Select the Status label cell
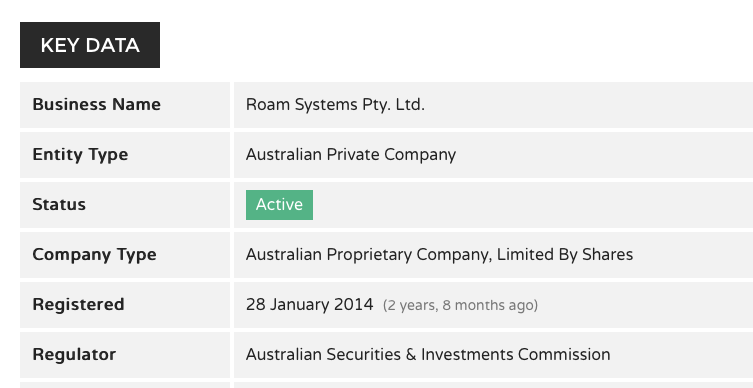The image size is (753, 388). pos(125,205)
